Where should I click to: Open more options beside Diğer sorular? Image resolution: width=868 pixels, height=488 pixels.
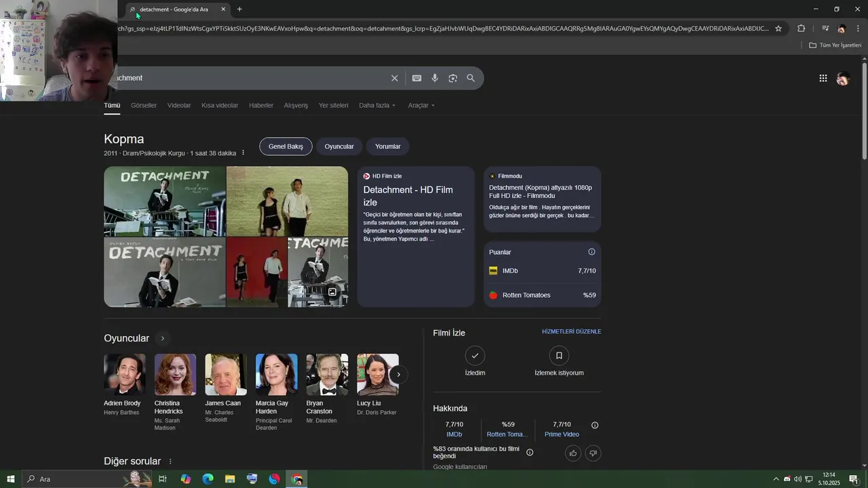click(x=170, y=462)
